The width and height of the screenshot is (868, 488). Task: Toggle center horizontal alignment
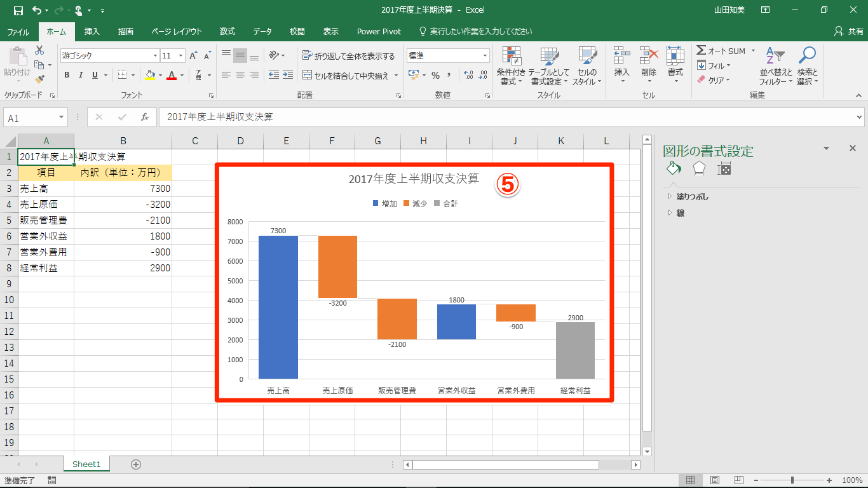click(240, 75)
